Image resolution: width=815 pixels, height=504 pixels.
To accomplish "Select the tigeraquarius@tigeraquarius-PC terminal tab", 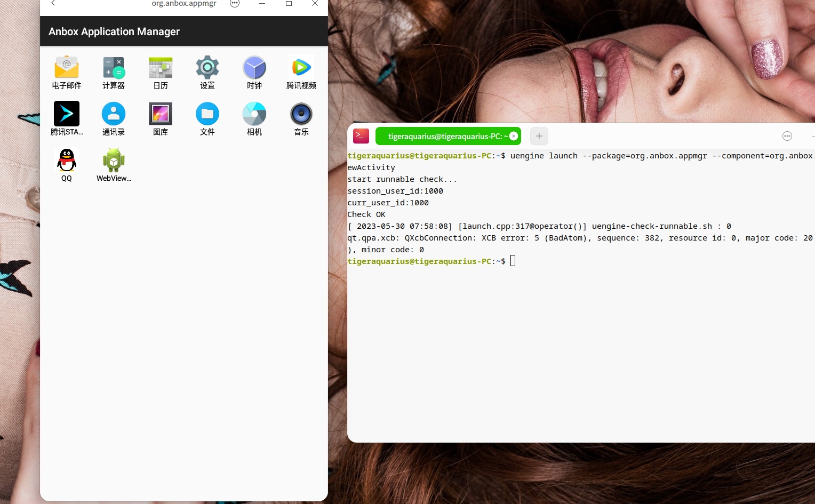I will click(448, 136).
